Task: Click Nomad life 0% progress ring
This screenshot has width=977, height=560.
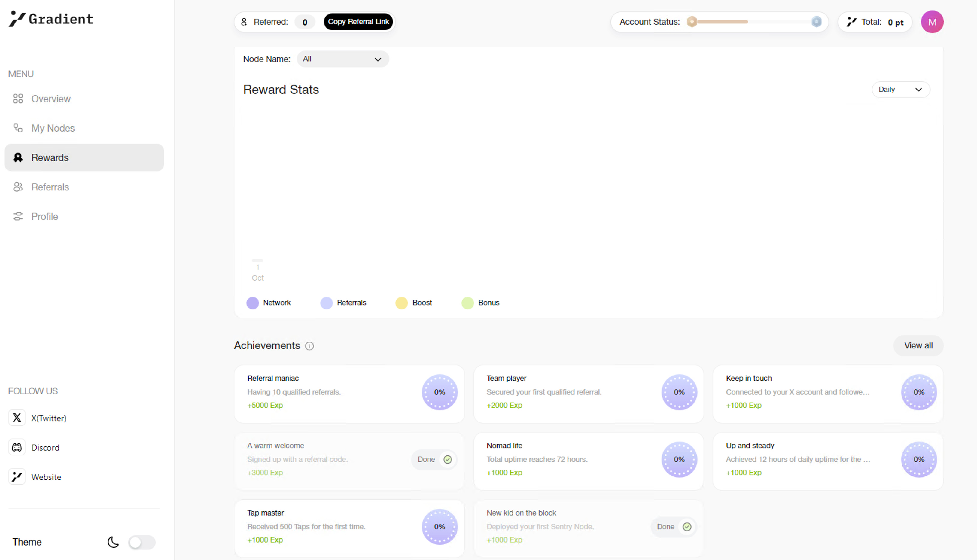Action: click(679, 460)
